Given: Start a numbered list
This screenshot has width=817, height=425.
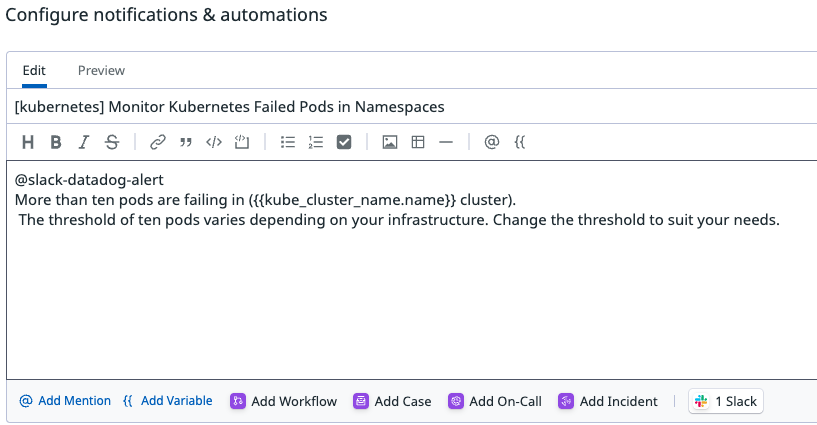Looking at the screenshot, I should (x=316, y=142).
